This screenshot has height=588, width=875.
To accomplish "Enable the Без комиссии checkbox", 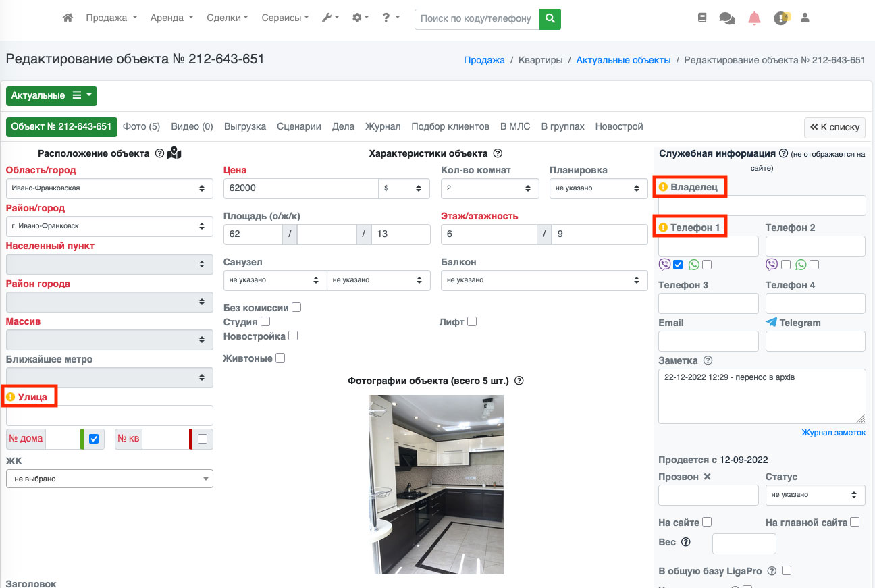I will pos(296,308).
